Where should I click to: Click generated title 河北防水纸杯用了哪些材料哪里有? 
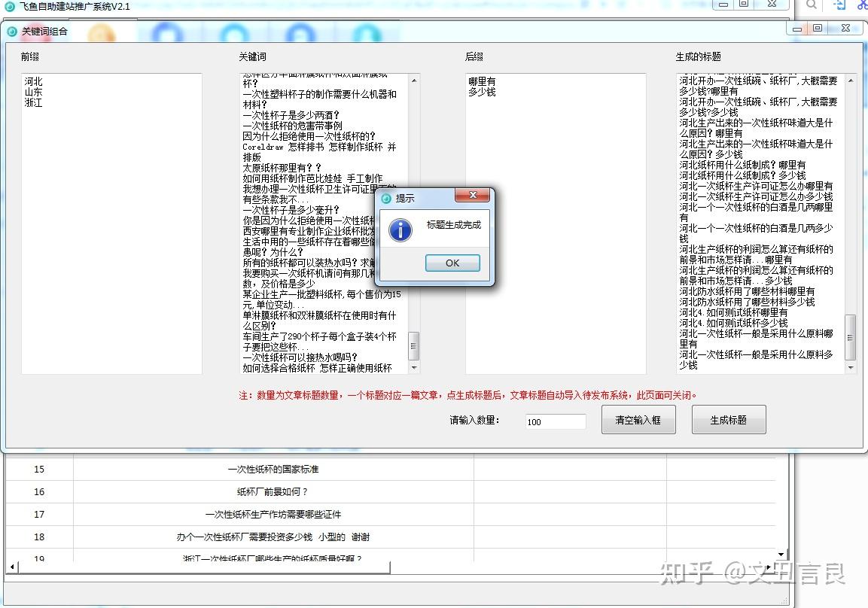(747, 291)
